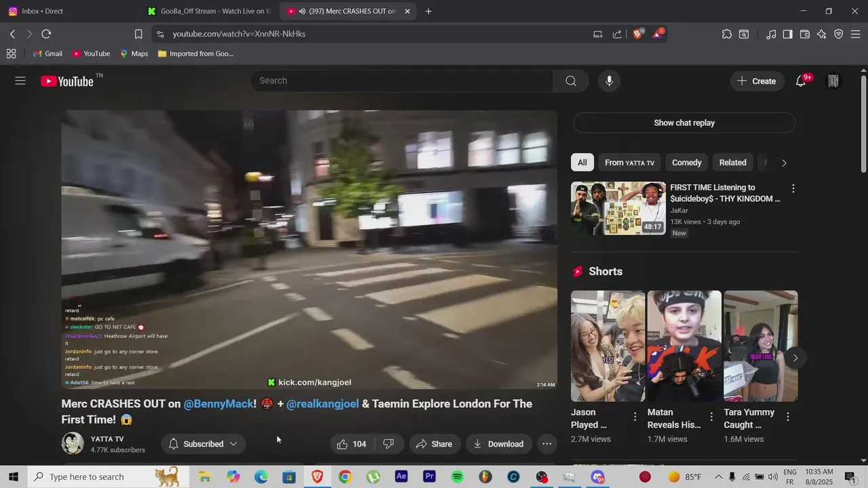Switch to the GooBa_Off Stream tab
This screenshot has width=868, height=488.
point(208,12)
